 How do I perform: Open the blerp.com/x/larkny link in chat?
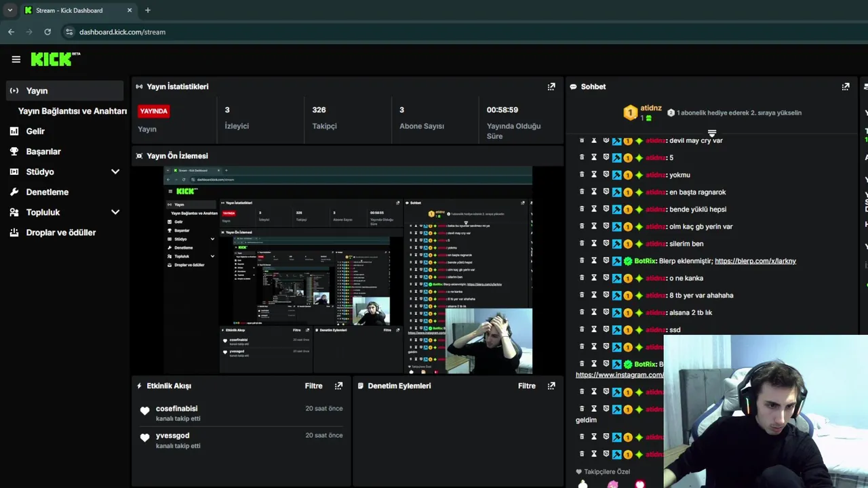click(x=755, y=261)
